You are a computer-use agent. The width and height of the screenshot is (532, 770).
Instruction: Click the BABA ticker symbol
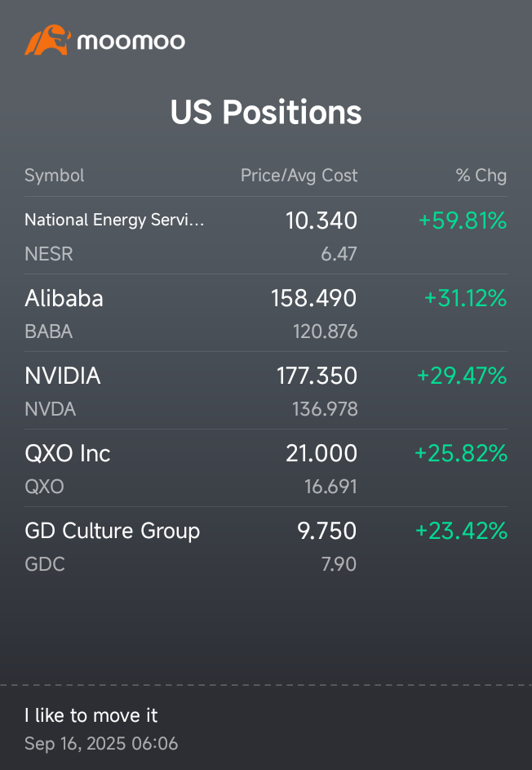[49, 332]
